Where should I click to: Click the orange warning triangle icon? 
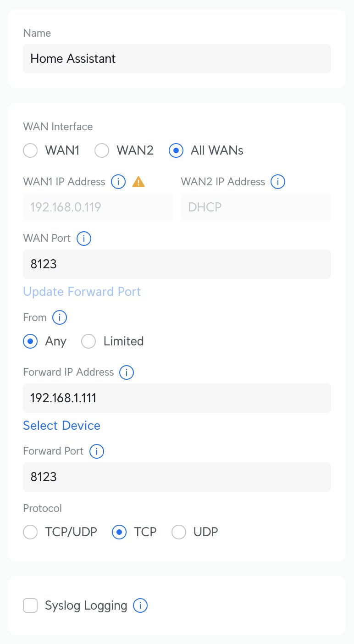(138, 182)
